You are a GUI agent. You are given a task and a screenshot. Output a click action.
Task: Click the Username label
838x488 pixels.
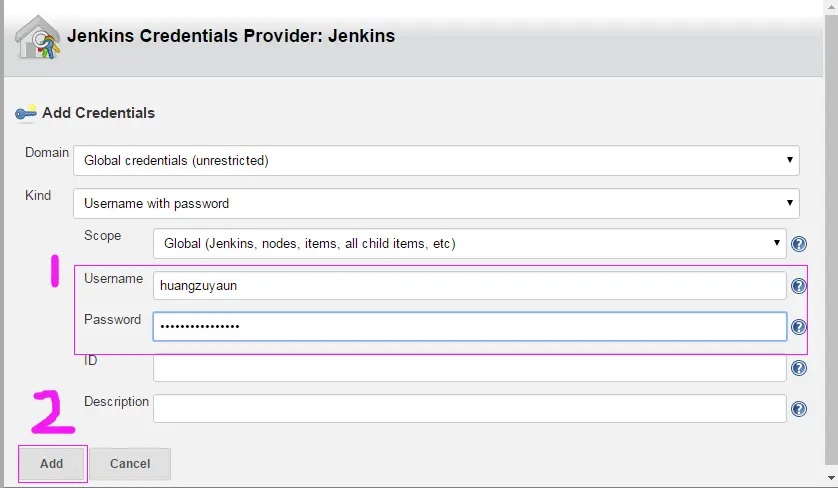[x=113, y=278]
